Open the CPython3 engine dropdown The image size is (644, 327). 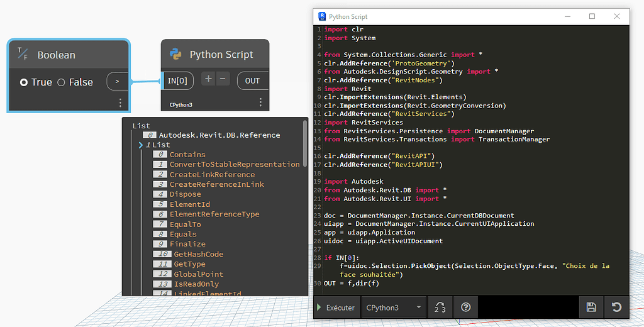[392, 308]
